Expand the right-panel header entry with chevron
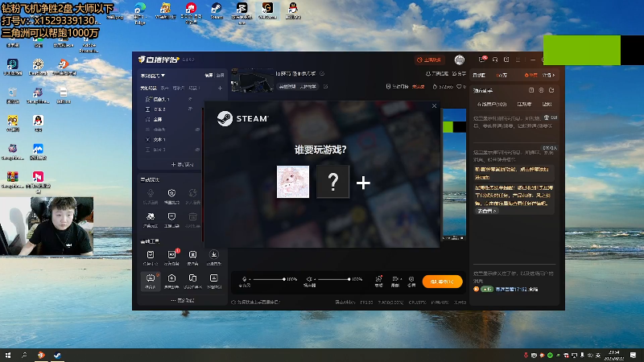Image resolution: width=644 pixels, height=362 pixels. point(549,75)
